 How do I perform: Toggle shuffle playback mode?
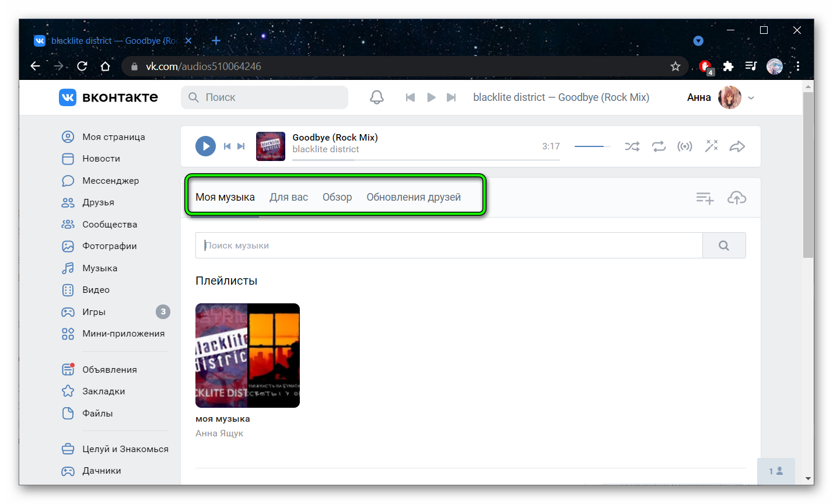click(632, 146)
